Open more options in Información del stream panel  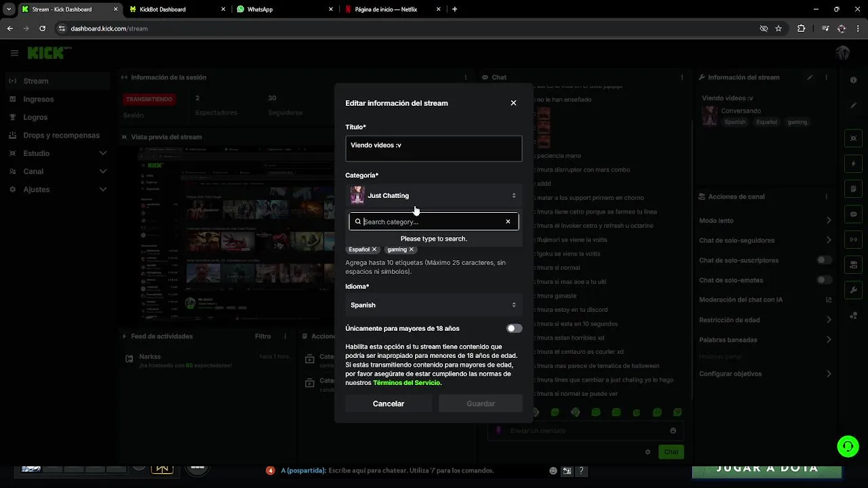827,77
